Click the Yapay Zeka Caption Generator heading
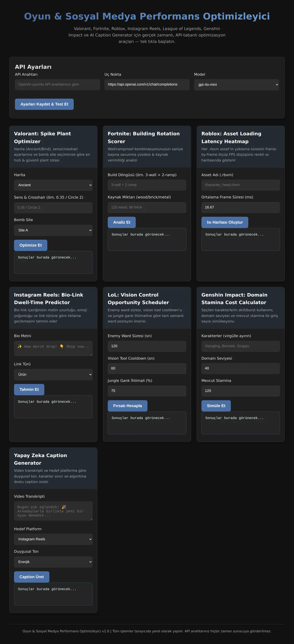The height and width of the screenshot is (644, 294). point(41,459)
